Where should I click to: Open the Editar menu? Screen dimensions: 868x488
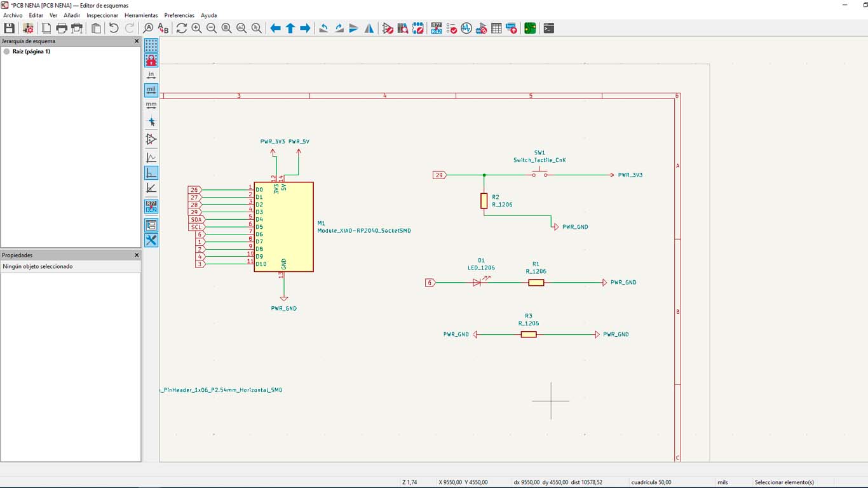(36, 15)
